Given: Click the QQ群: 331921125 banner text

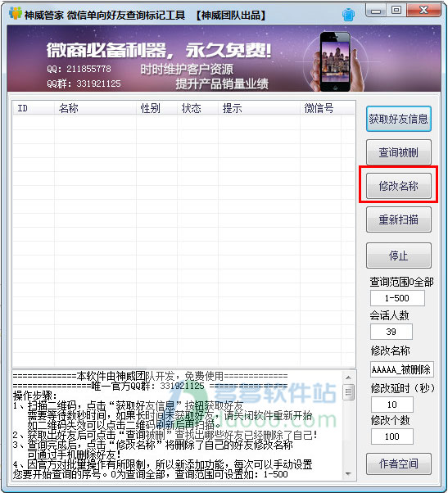Looking at the screenshot, I should pyautogui.click(x=84, y=84).
